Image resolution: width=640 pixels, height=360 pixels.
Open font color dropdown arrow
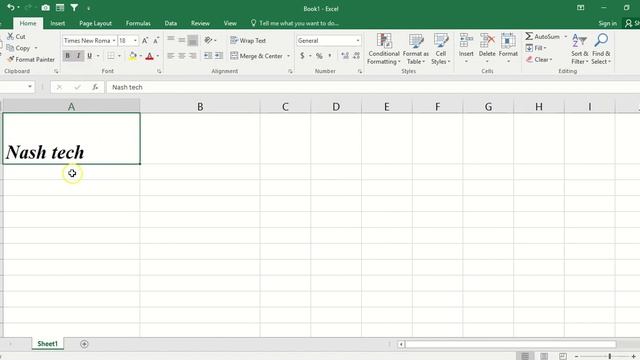pyautogui.click(x=158, y=56)
